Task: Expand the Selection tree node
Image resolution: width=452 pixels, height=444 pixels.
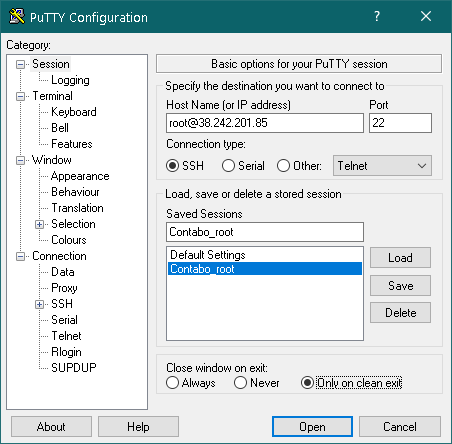Action: [x=39, y=224]
